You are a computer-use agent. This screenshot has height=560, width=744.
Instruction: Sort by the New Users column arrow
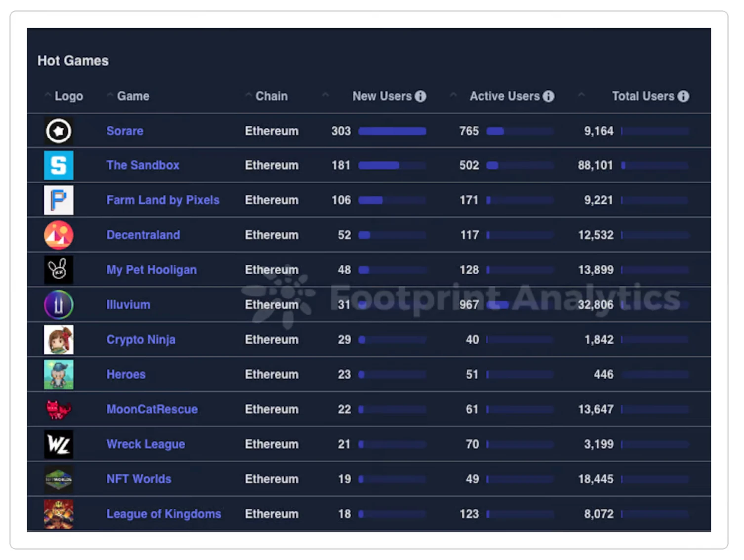point(325,95)
